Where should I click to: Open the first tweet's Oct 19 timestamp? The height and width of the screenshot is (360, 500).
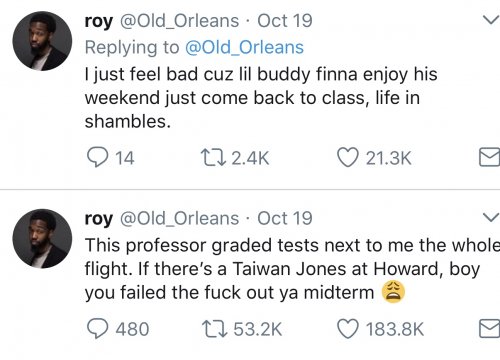(x=285, y=21)
